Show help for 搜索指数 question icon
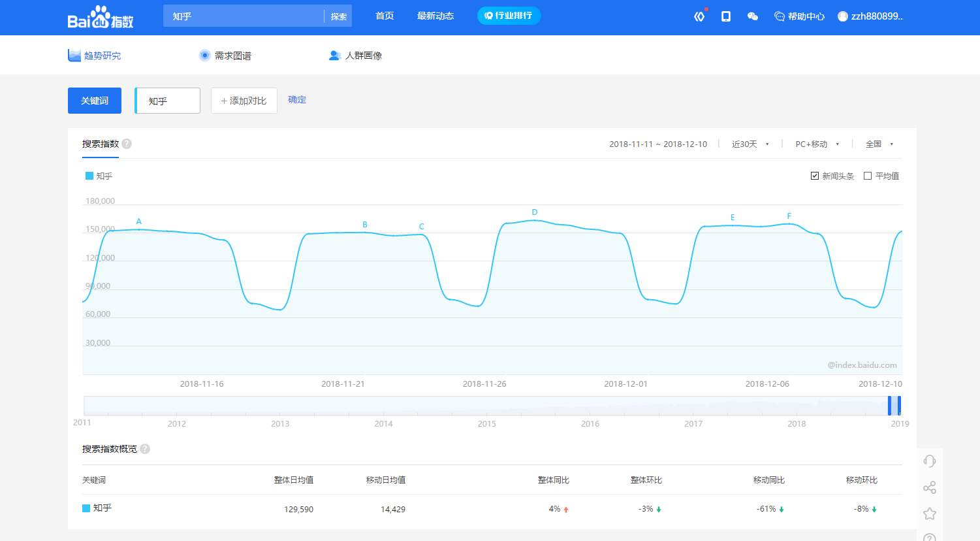Screen dimensions: 980x541 point(127,144)
